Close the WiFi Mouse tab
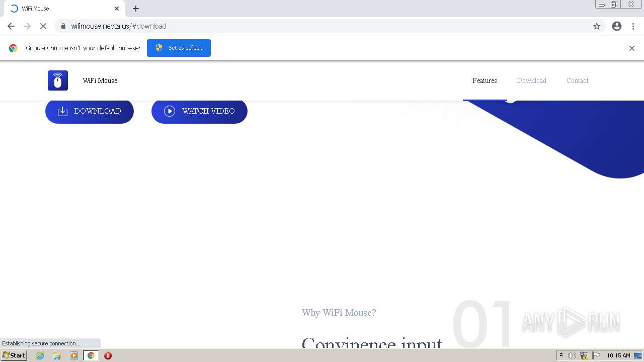This screenshot has width=644, height=362. [117, 9]
